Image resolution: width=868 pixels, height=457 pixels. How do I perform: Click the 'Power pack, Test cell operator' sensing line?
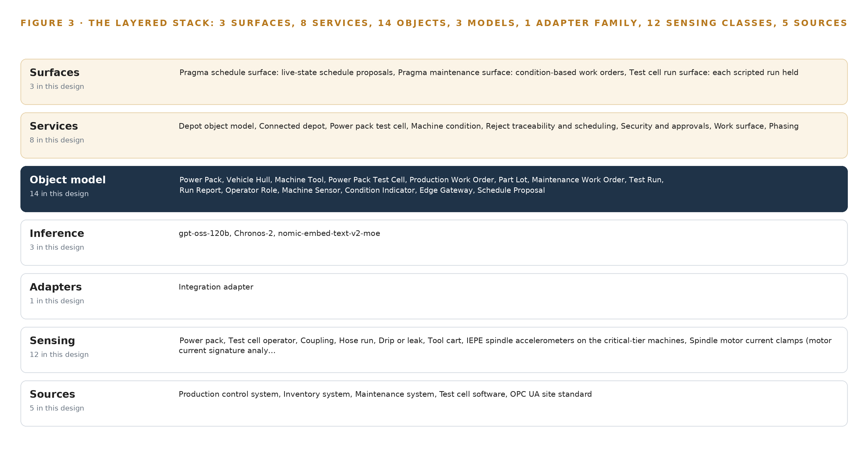tap(505, 340)
